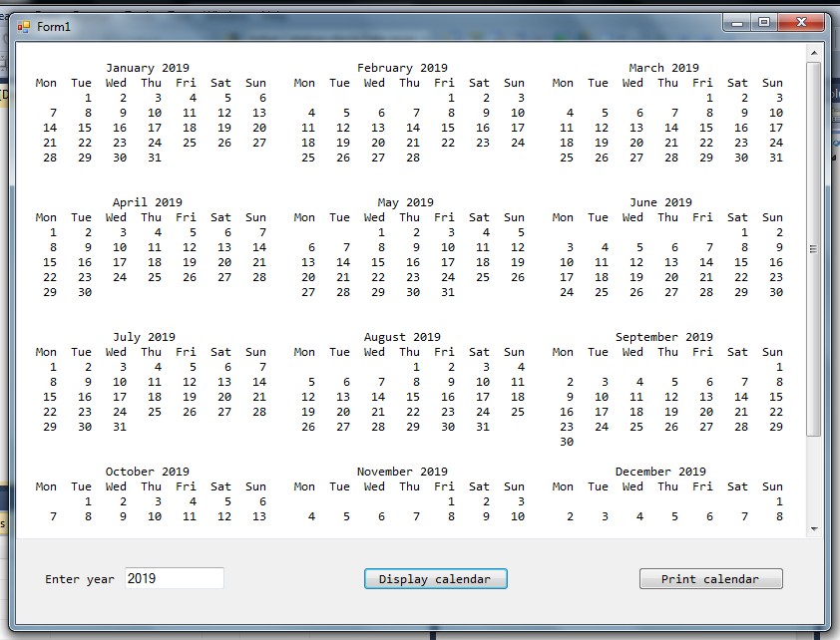Click day 14 in the February 2019 calendar

click(x=413, y=128)
